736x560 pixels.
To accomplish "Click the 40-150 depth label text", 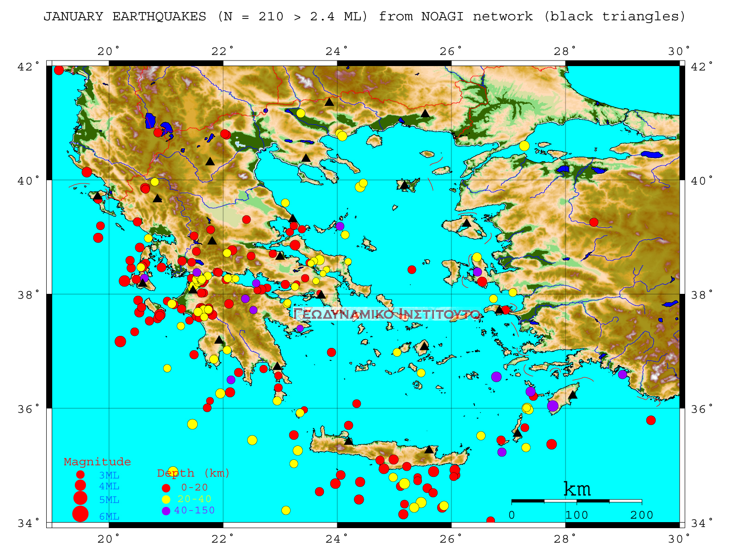I will (x=195, y=510).
